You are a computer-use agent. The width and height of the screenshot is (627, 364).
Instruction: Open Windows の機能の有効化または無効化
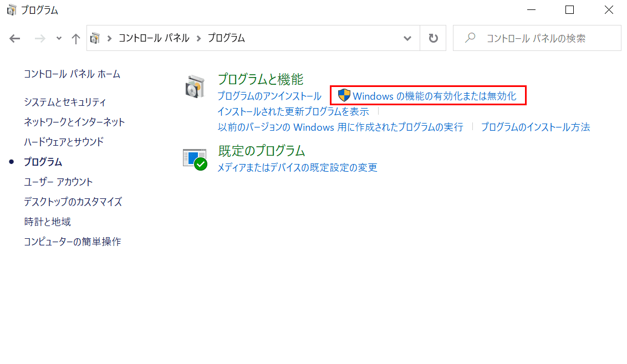(x=434, y=96)
